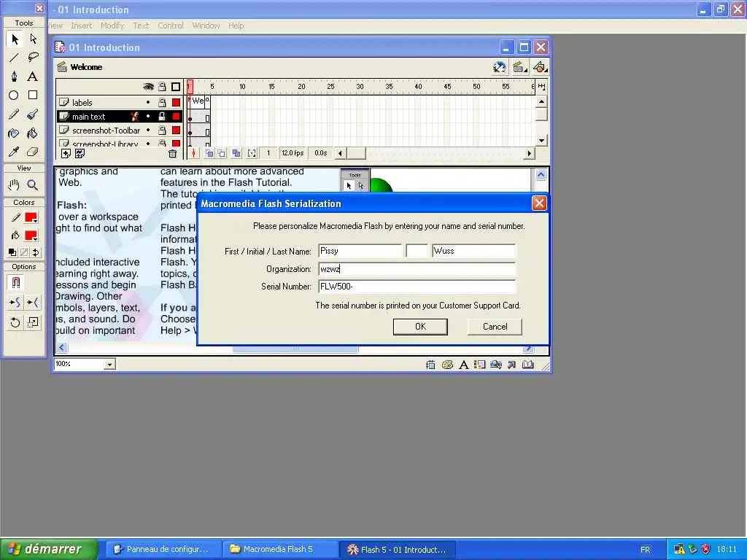Toggle Show/Hide All Layers eye icon
Viewport: 747px width, 560px height.
click(x=148, y=87)
